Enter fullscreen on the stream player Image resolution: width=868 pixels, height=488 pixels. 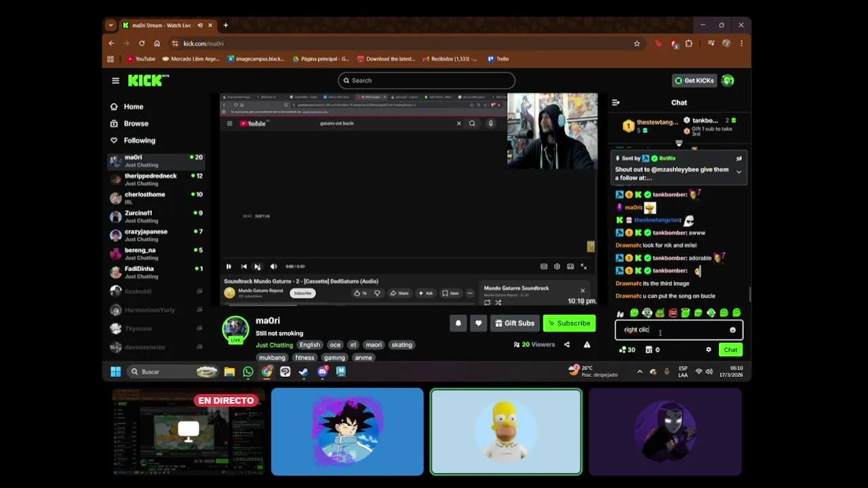[583, 266]
